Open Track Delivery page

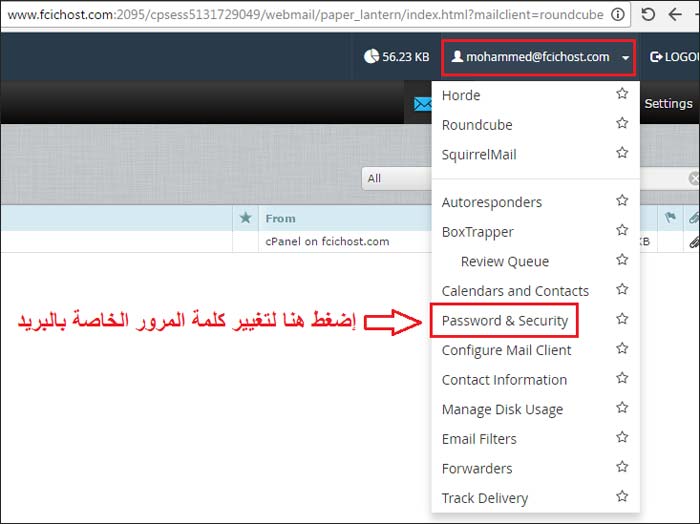point(484,498)
